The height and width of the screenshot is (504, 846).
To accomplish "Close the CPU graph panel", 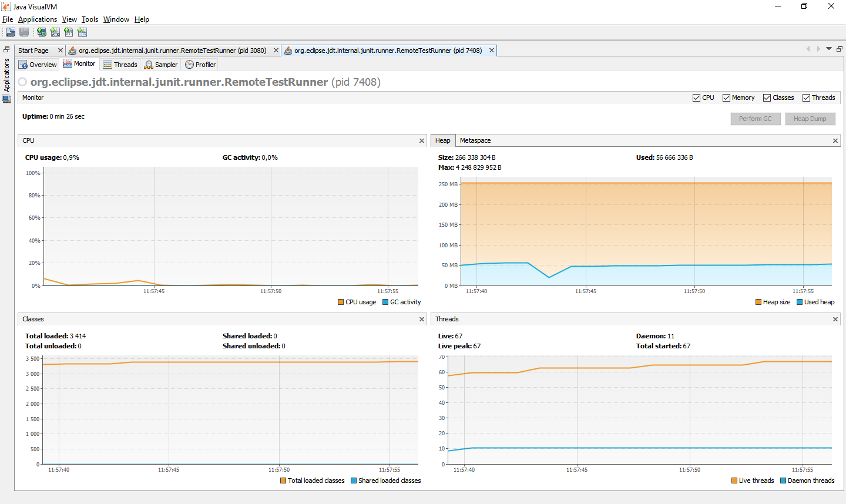I will 422,141.
